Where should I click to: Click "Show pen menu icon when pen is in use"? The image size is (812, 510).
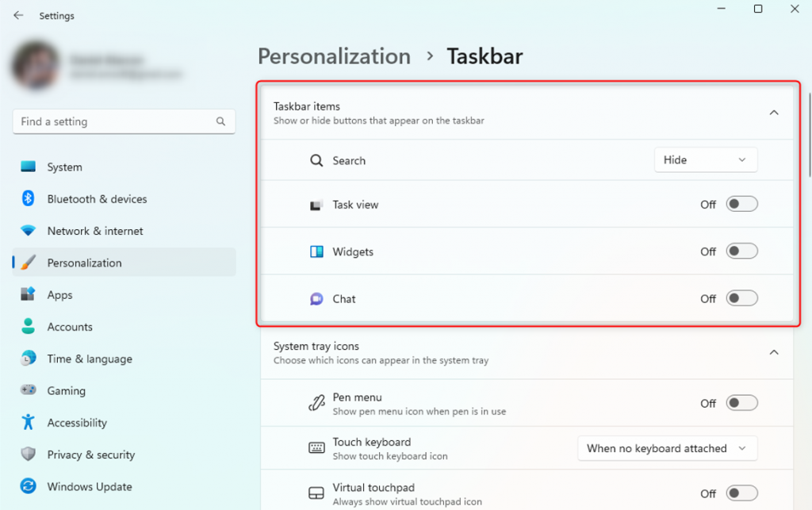click(419, 412)
